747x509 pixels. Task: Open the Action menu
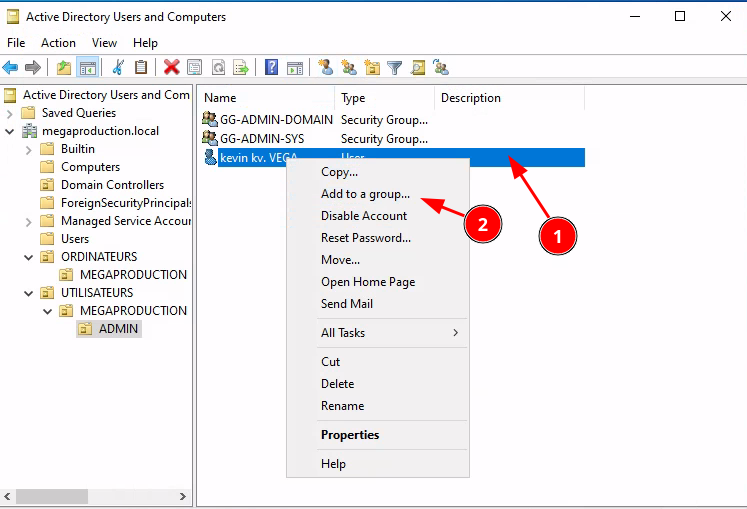point(58,43)
